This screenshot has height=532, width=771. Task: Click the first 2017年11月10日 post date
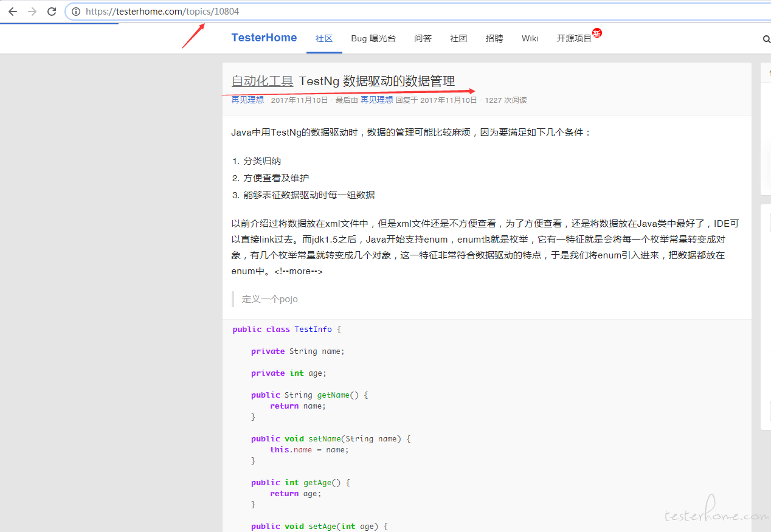299,100
